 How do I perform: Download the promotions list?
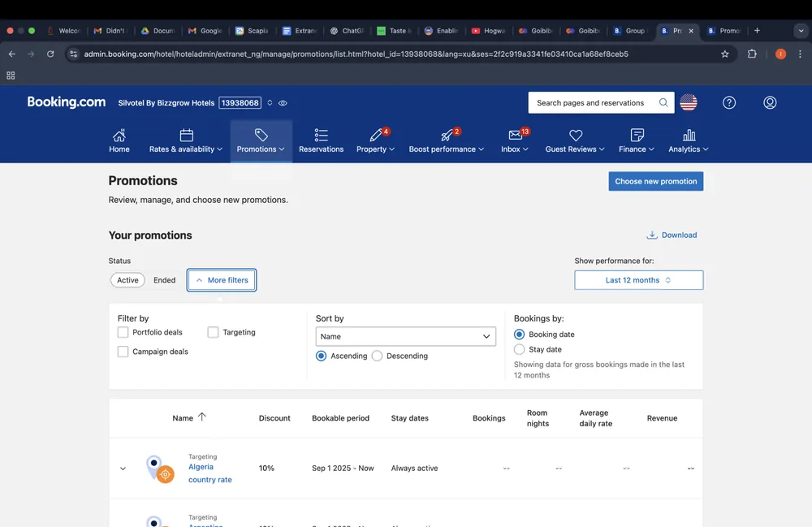tap(672, 235)
